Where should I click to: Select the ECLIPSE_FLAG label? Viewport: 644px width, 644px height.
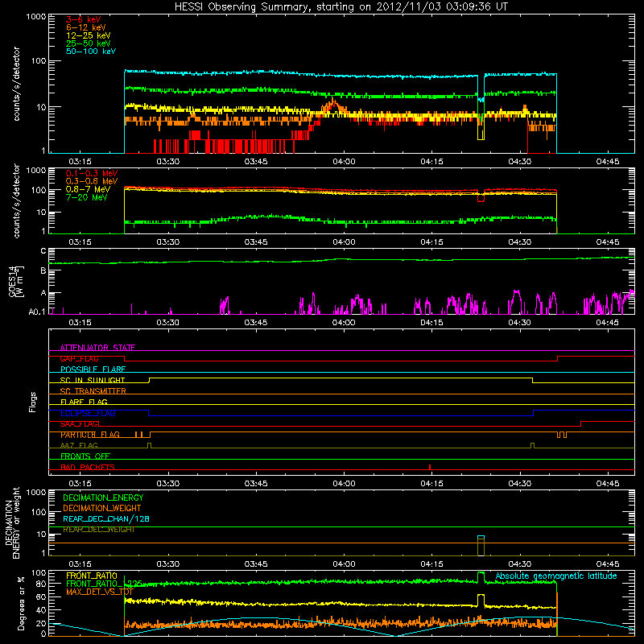88,413
